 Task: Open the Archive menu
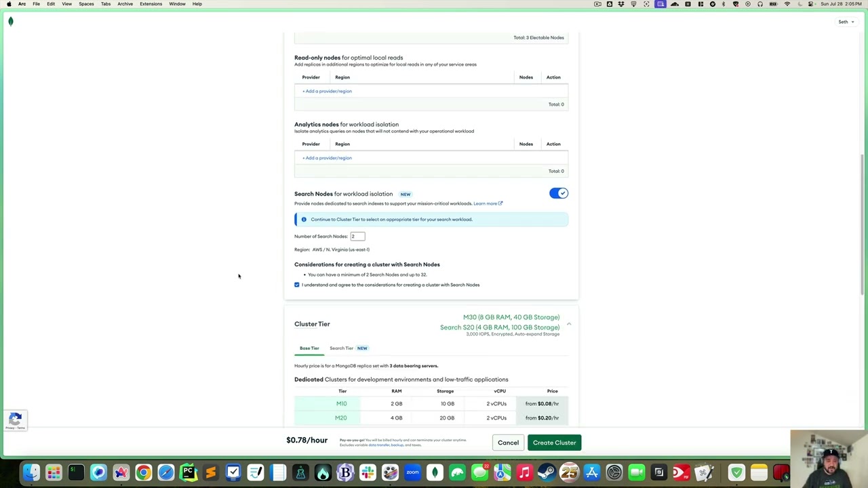(125, 4)
